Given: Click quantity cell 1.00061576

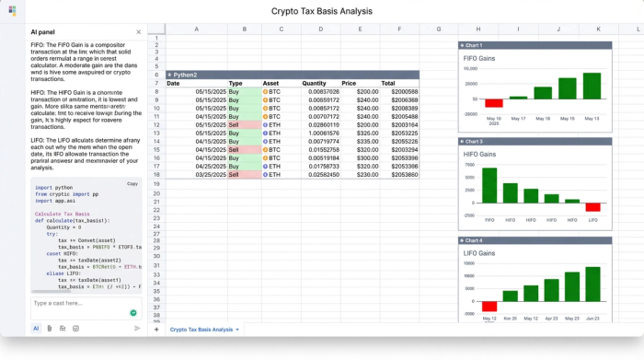Looking at the screenshot, I should click(x=321, y=134).
